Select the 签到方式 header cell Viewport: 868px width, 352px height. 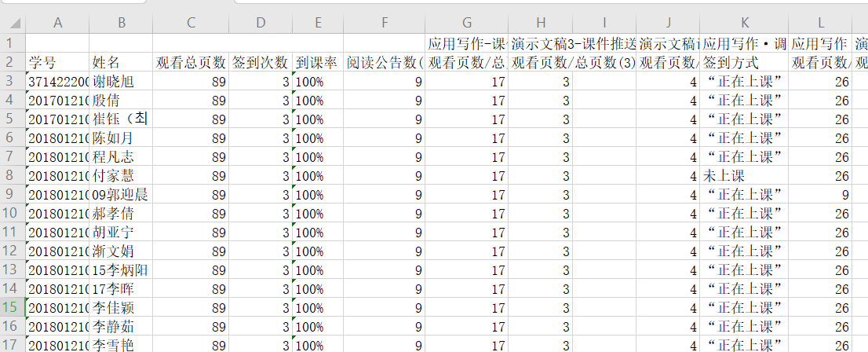pyautogui.click(x=743, y=62)
